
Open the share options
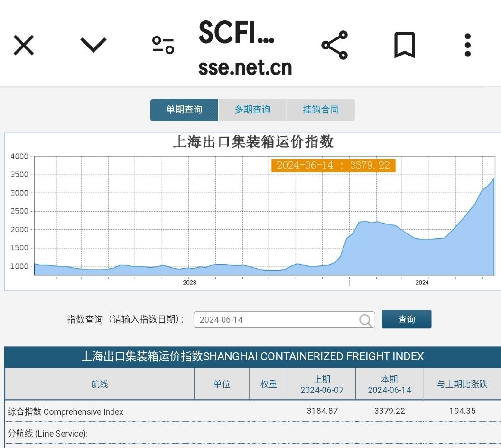coord(334,45)
